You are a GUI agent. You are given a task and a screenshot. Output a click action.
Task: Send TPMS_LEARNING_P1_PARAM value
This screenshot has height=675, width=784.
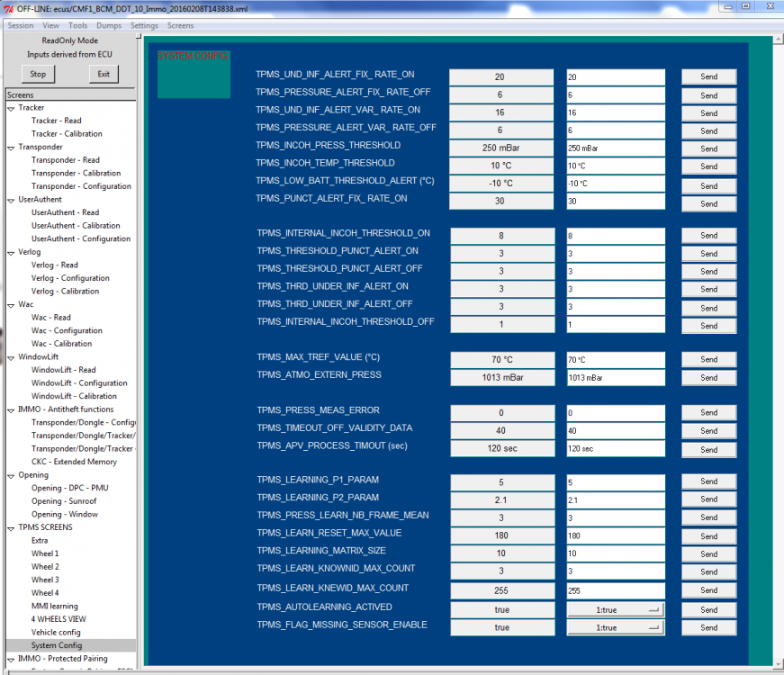(708, 481)
